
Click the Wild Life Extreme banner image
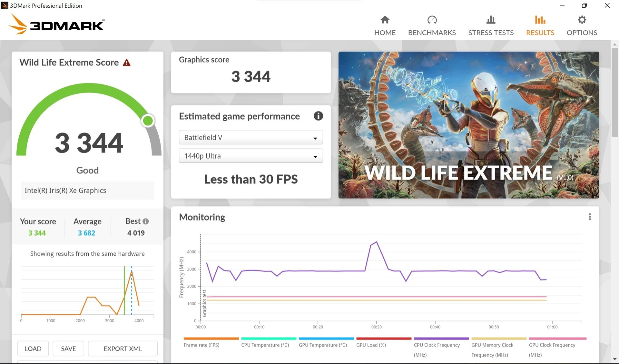(468, 125)
